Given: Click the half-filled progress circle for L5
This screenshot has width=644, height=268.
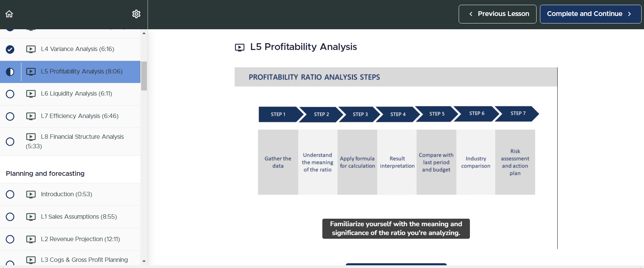Looking at the screenshot, I should tap(10, 72).
